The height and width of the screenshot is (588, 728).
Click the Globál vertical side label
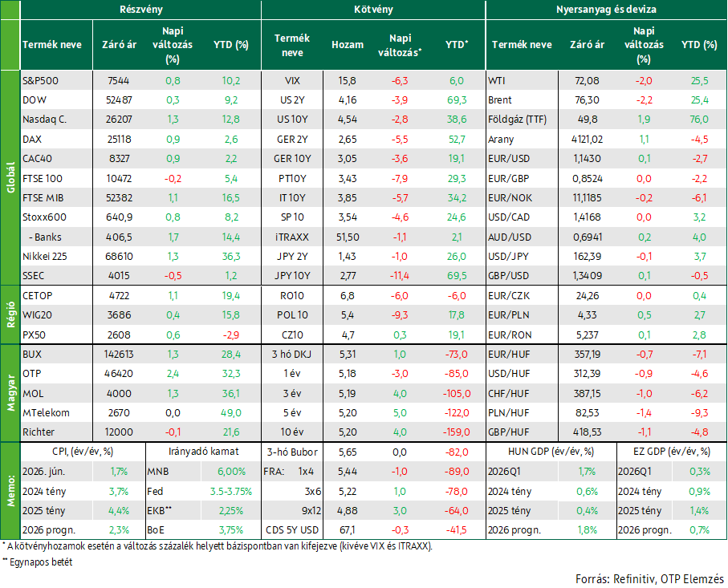pos(10,177)
